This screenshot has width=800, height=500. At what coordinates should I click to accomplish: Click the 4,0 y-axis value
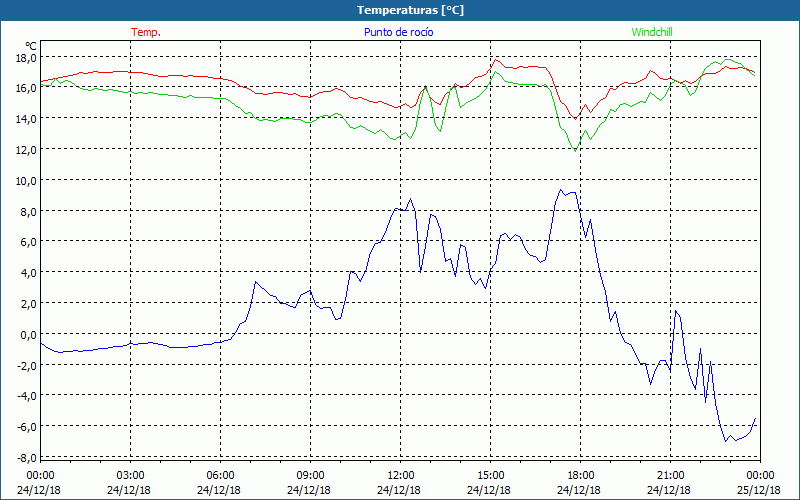click(28, 273)
